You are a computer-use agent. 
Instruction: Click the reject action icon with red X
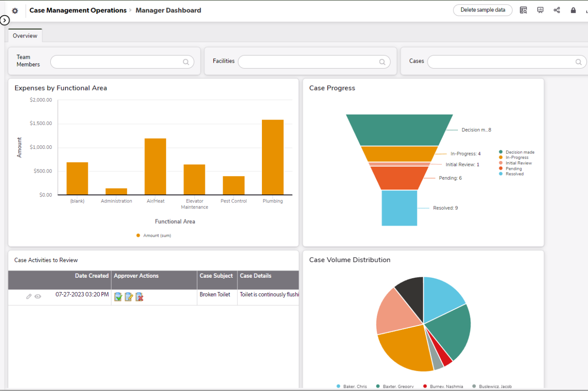point(139,297)
